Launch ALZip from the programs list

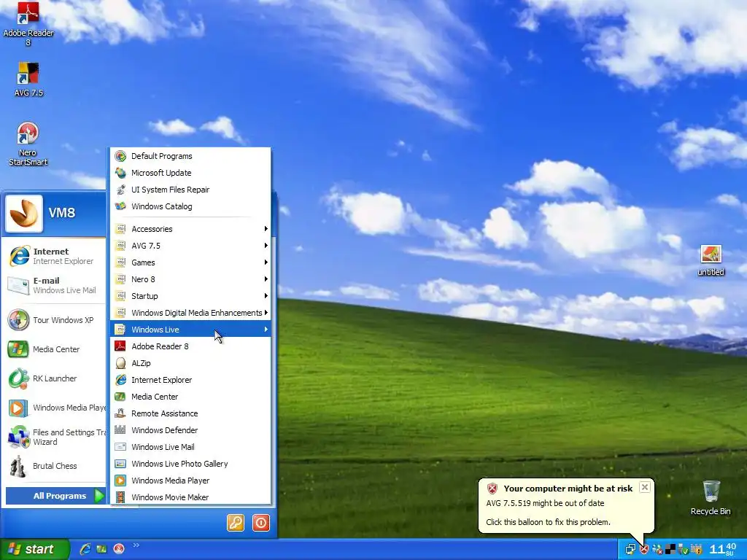190,363
